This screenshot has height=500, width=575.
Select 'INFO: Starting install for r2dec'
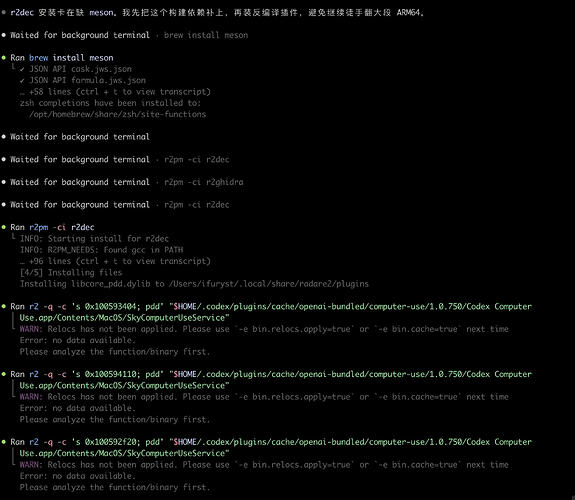pyautogui.click(x=94, y=239)
